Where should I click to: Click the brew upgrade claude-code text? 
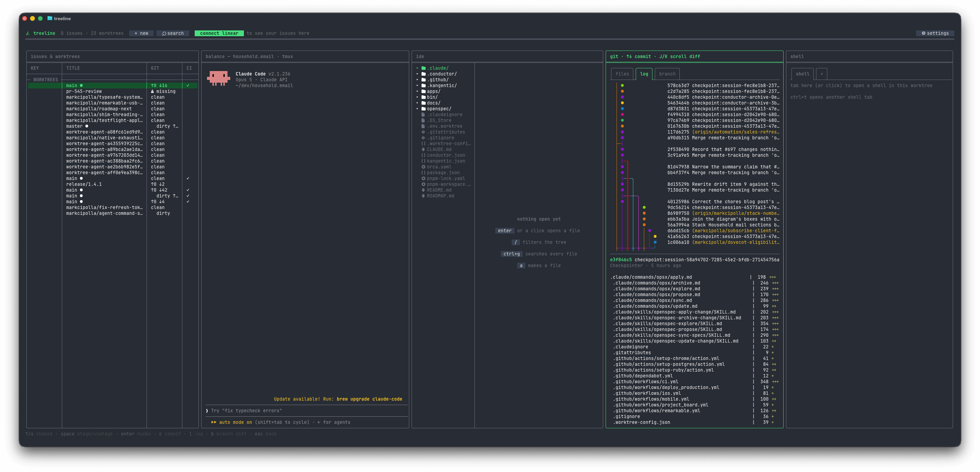[369, 399]
